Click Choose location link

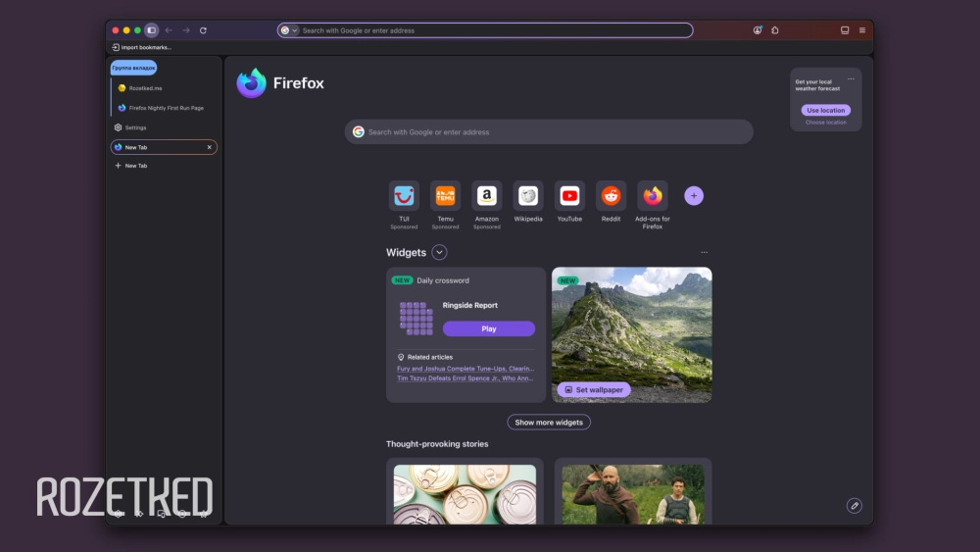click(x=825, y=123)
